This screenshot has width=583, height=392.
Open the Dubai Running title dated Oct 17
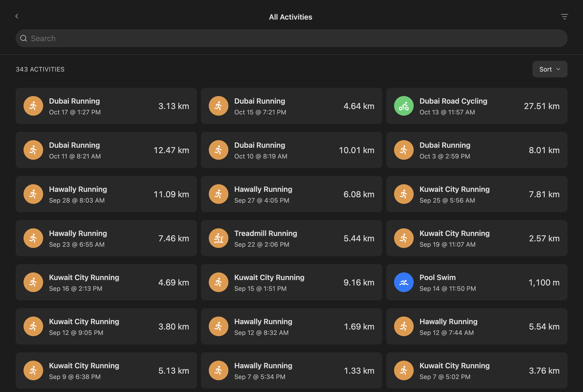click(74, 101)
